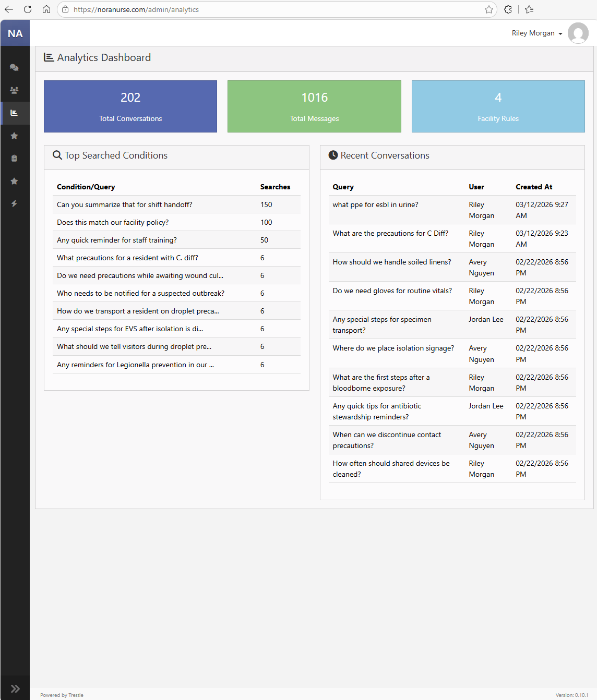Open the Powered by Trestle link

[x=61, y=695]
